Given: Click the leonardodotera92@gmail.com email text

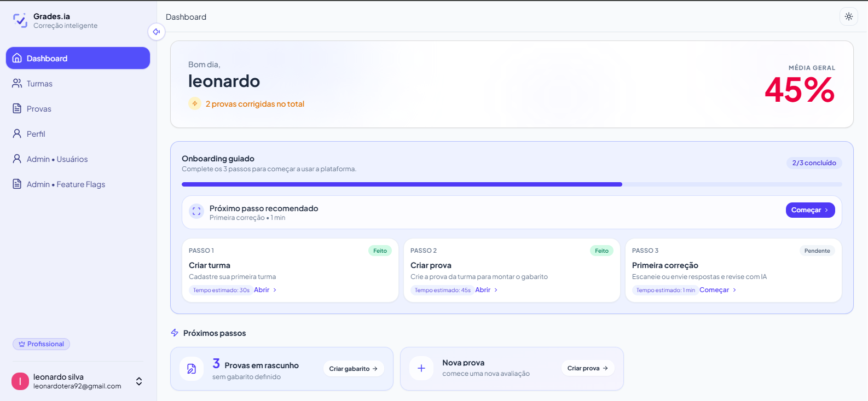Looking at the screenshot, I should pos(77,386).
